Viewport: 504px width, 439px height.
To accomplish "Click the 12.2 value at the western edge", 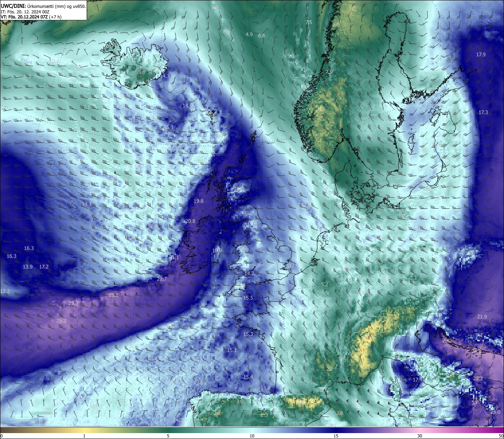I will point(5,291).
